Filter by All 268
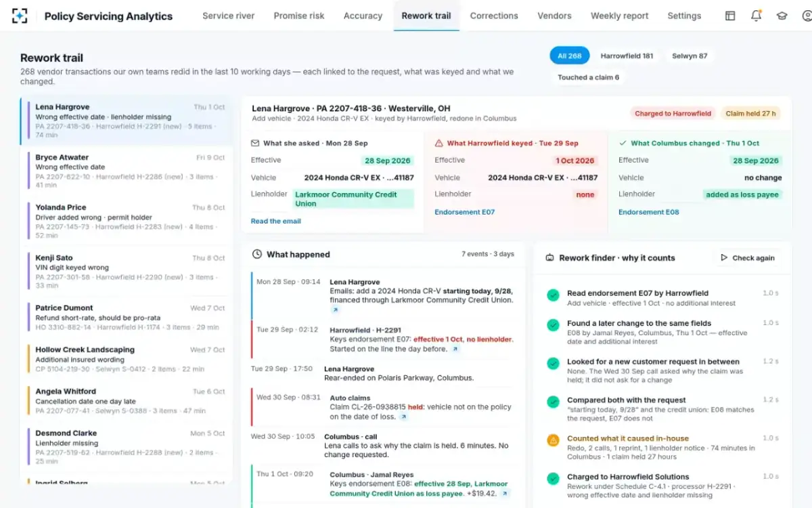Screen dimensions: 812x508 tap(569, 56)
